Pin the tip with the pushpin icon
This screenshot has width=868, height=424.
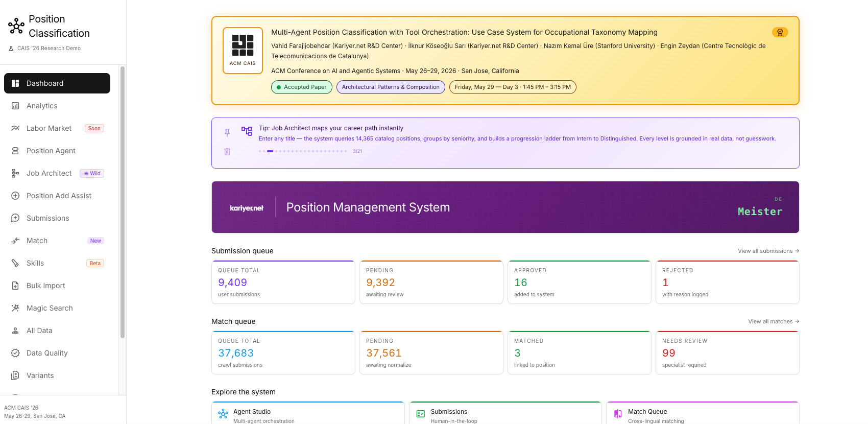pyautogui.click(x=227, y=132)
